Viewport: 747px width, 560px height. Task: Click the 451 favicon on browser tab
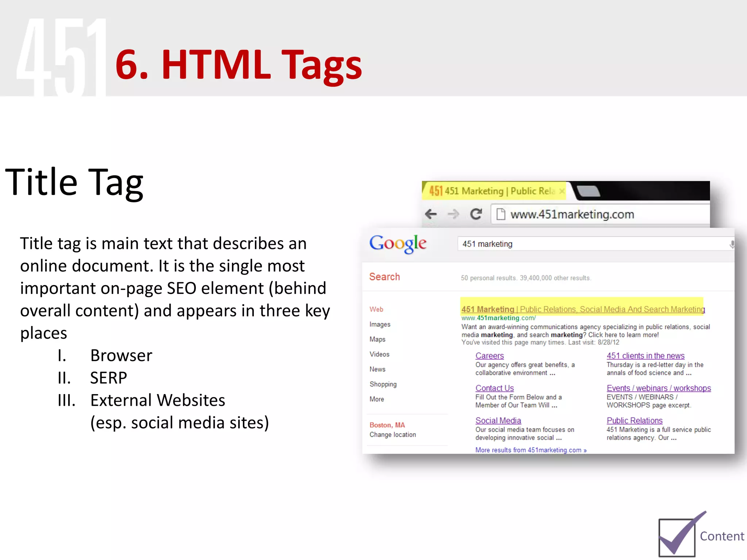click(x=436, y=191)
